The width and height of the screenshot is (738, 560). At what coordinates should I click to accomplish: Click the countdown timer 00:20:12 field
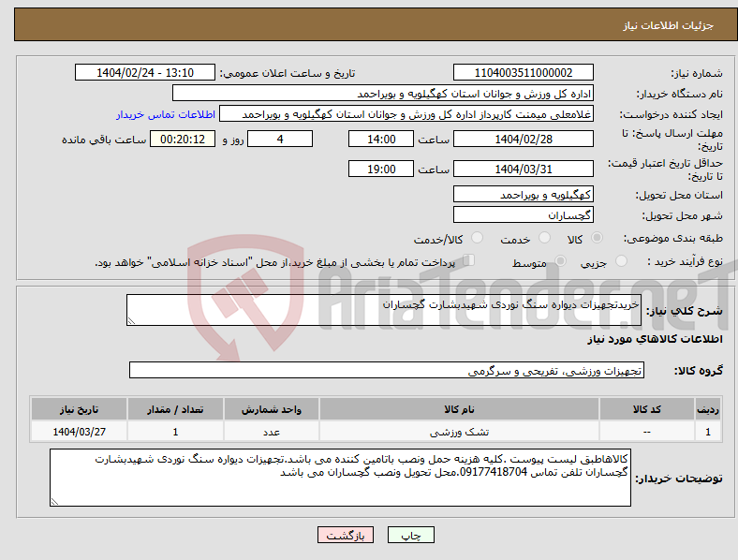183,139
